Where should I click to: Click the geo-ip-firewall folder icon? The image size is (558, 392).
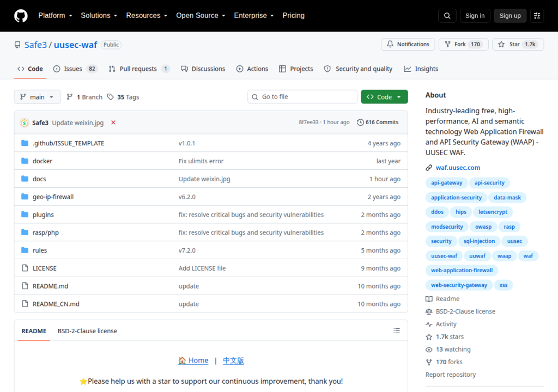(25, 197)
